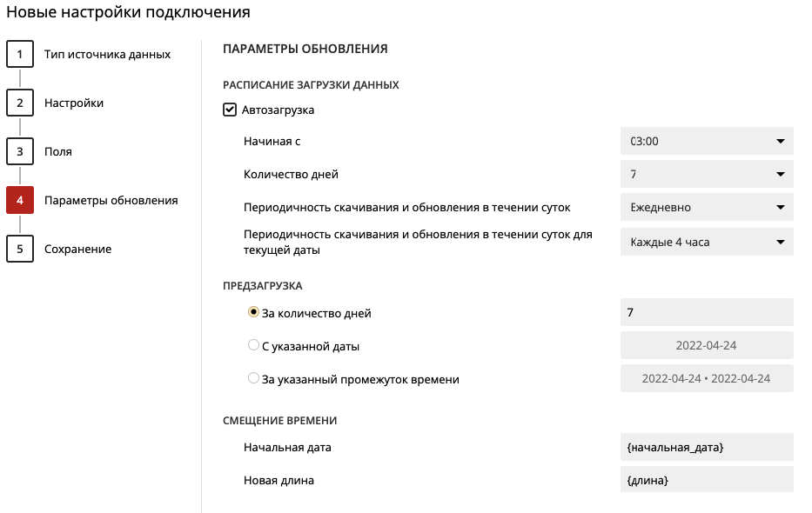Open the Начиная с 03:00 dropdown
The image size is (812, 513).
[707, 141]
